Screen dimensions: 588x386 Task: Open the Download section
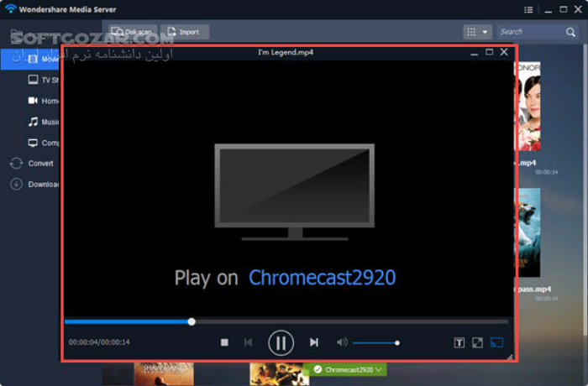pyautogui.click(x=34, y=184)
